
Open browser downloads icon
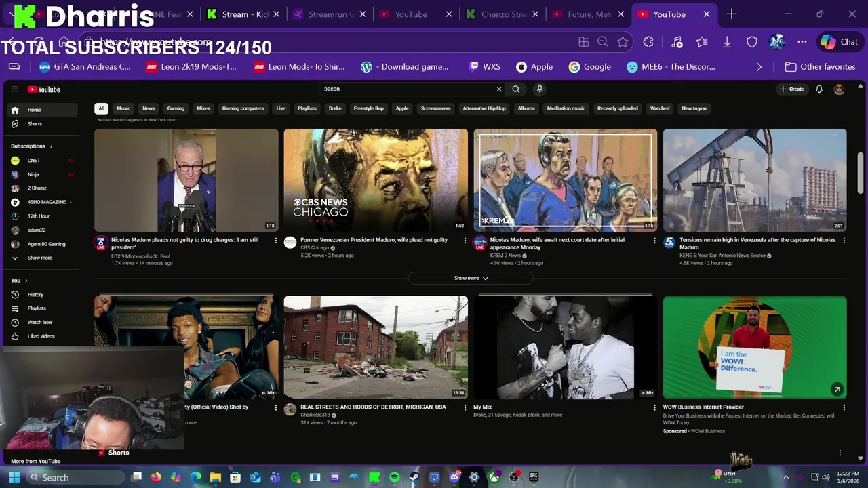[x=727, y=42]
